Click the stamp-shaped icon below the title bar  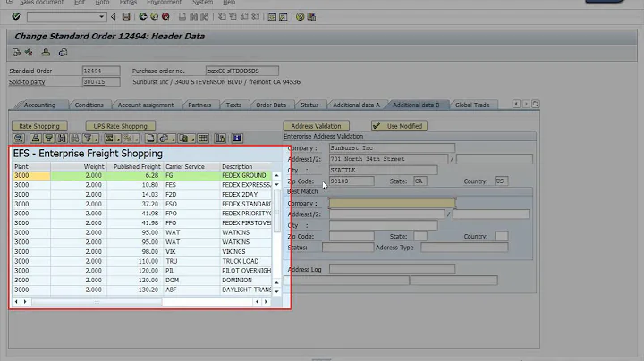[x=46, y=53]
